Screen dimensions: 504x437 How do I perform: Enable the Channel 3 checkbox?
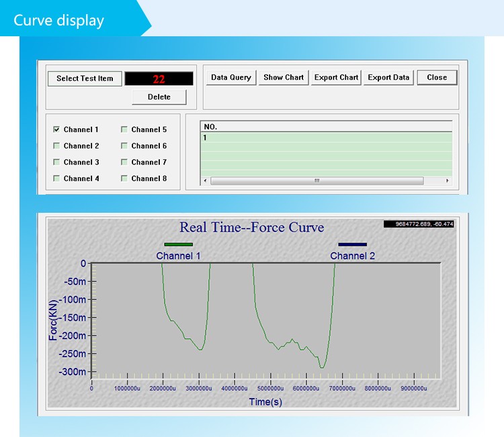pos(56,162)
